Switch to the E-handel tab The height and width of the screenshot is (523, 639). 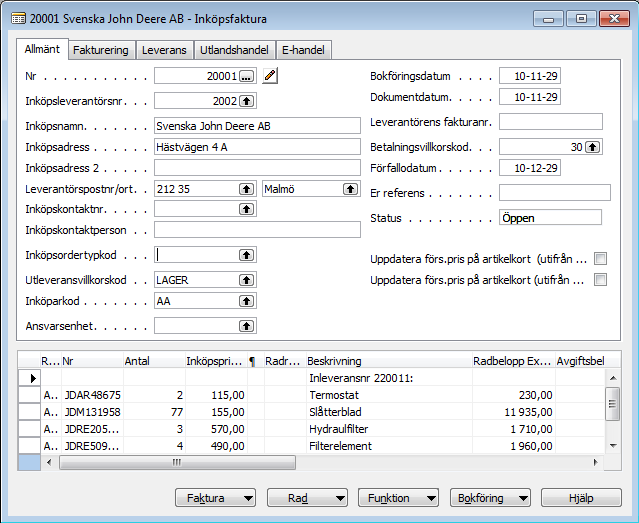point(303,50)
